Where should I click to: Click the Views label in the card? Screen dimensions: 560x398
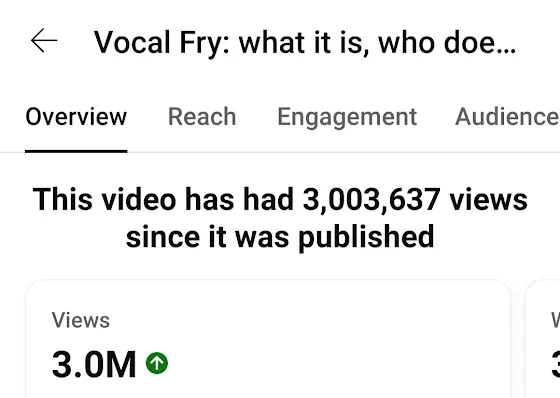click(x=80, y=320)
